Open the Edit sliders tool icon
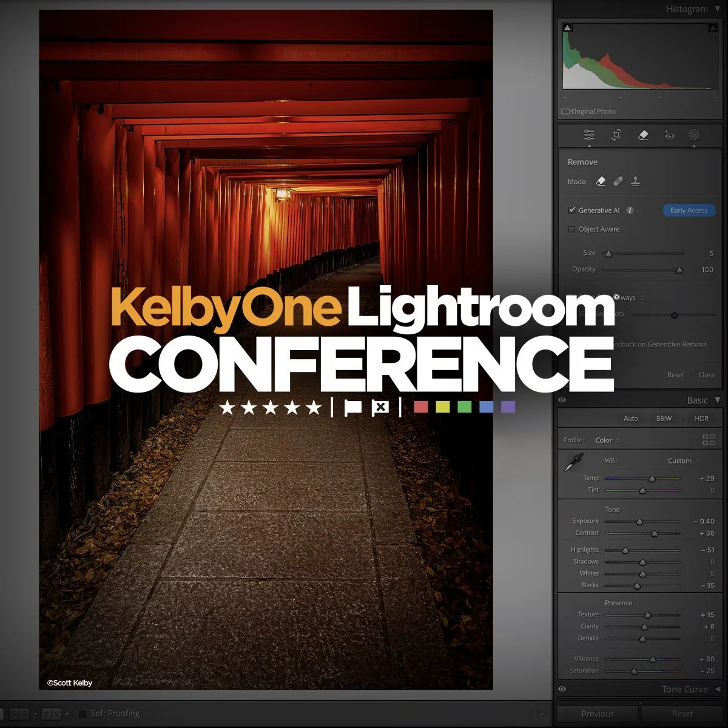The height and width of the screenshot is (728, 728). (589, 135)
